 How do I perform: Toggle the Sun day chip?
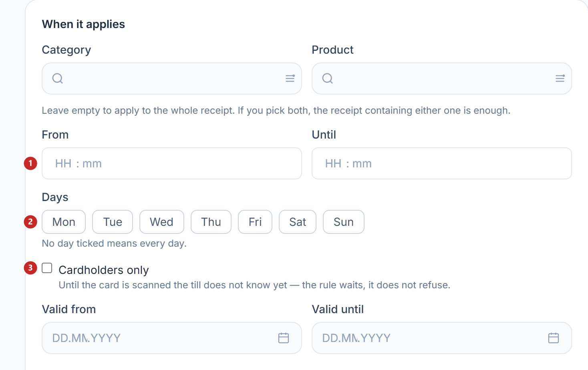344,222
